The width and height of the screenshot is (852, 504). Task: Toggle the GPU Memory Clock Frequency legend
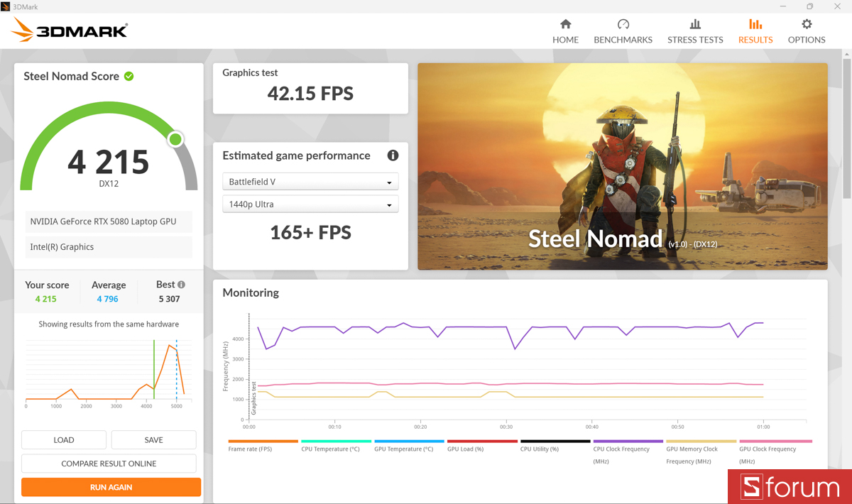(701, 452)
